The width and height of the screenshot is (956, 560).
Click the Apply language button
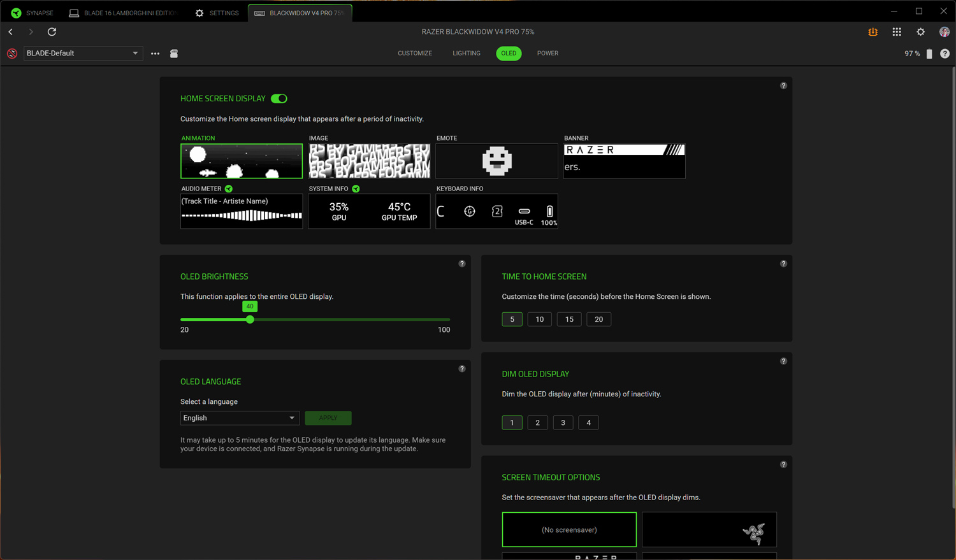point(328,418)
